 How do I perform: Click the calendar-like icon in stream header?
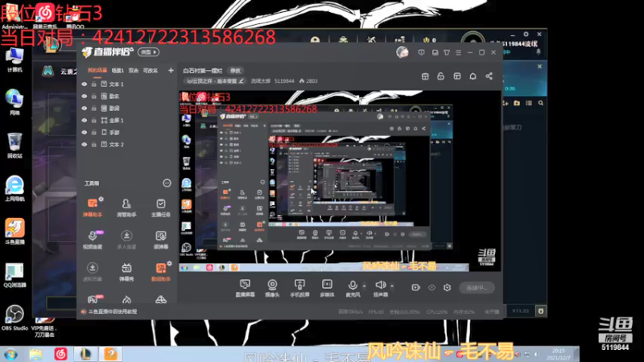click(x=425, y=76)
